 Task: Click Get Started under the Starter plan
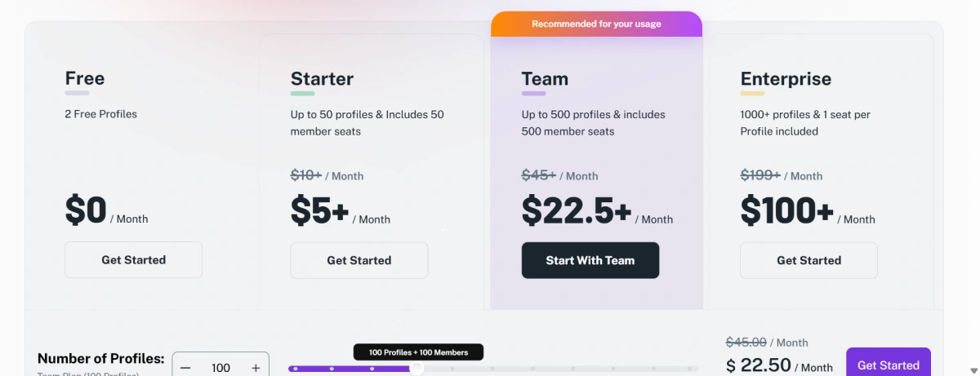pos(359,260)
